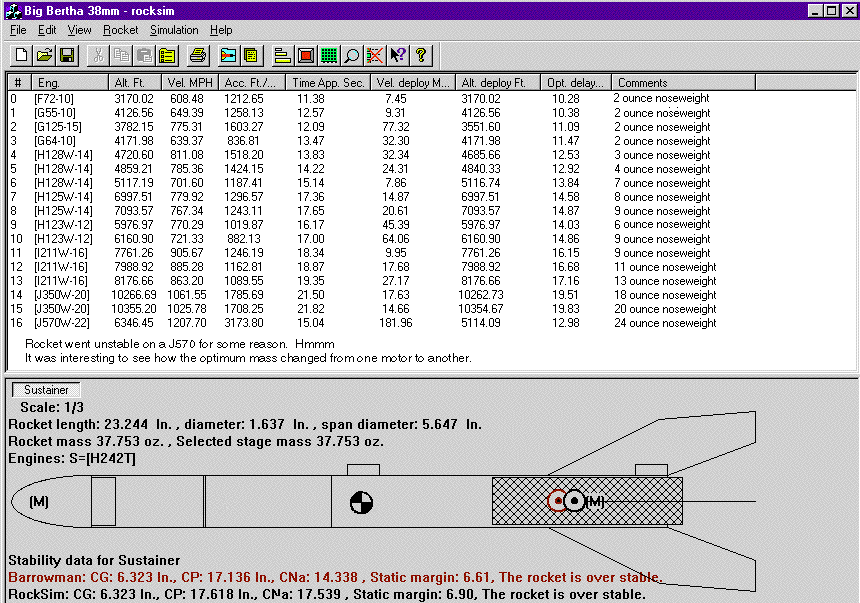Screen dimensions: 860x603
Task: Open the Simulation menu
Action: click(174, 30)
